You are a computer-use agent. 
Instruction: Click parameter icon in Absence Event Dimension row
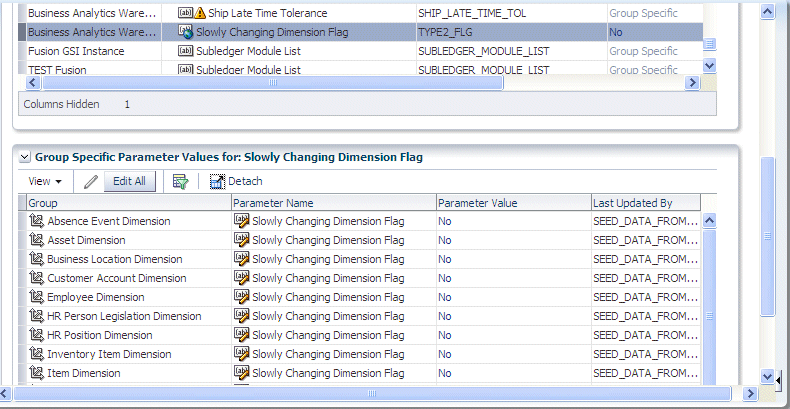[x=242, y=221]
